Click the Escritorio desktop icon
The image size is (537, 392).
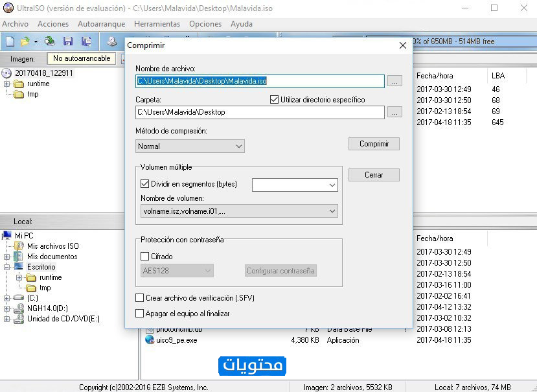pos(19,266)
